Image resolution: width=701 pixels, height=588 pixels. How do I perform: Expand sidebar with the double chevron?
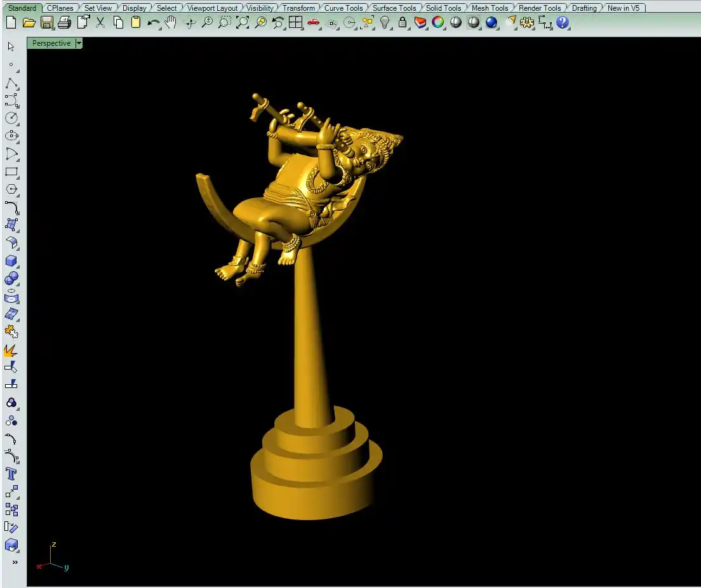coord(15,563)
